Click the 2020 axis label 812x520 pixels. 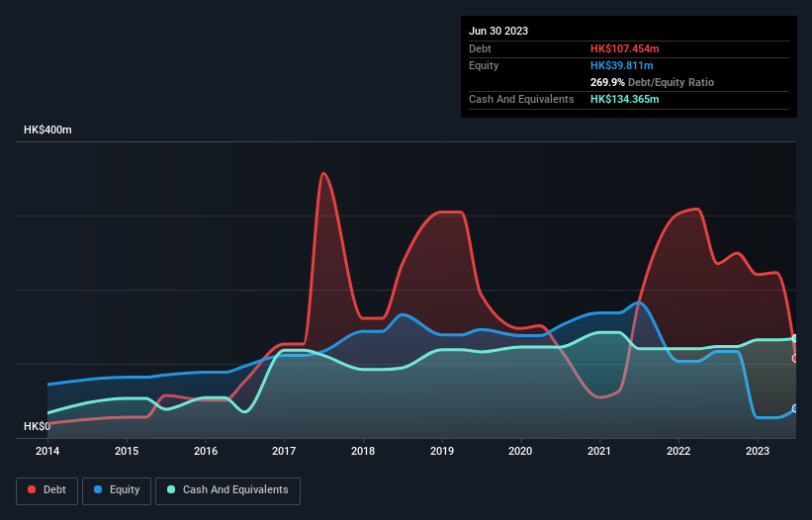(x=520, y=451)
